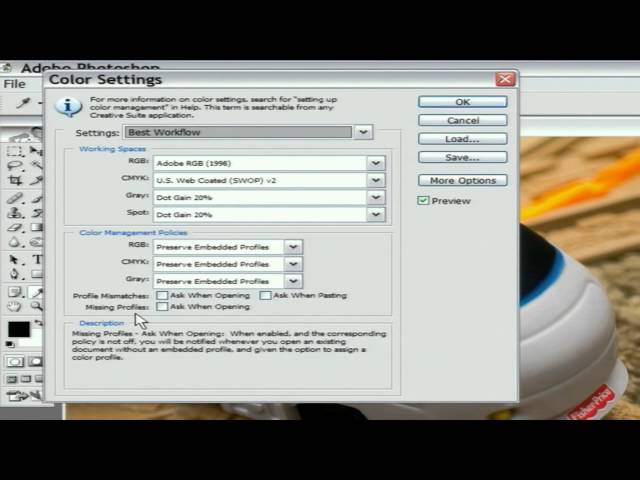Open the CMYK color management policy dropdown
640x480 pixels.
293,264
